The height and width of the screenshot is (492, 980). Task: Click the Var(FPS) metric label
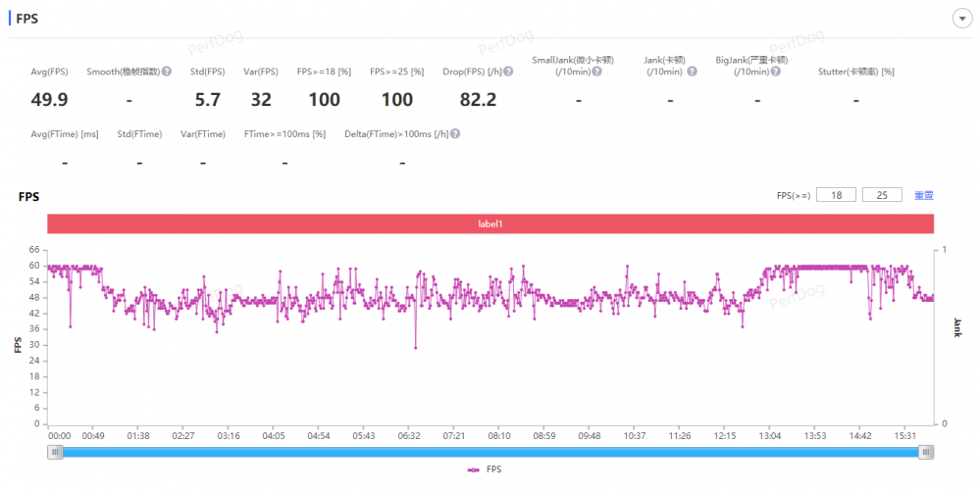pyautogui.click(x=261, y=72)
